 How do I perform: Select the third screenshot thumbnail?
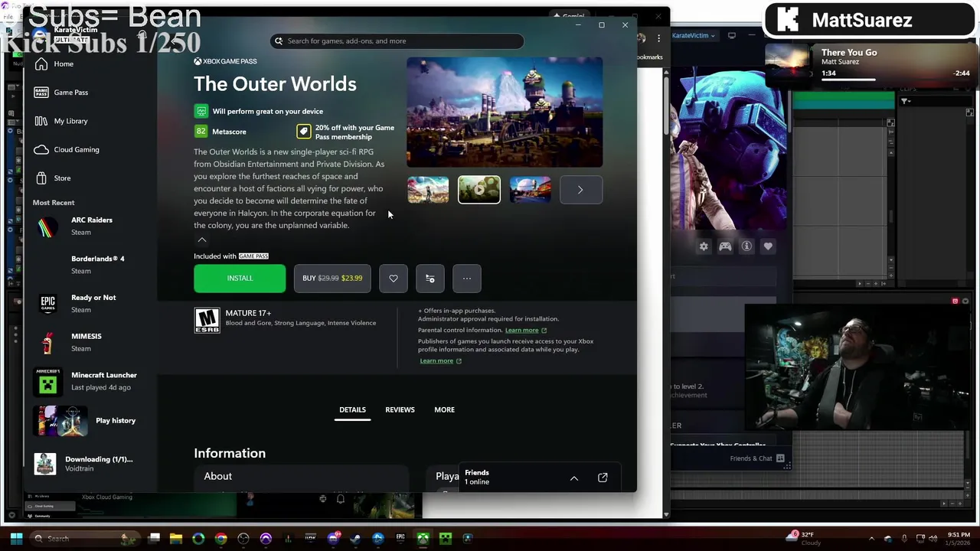(x=530, y=190)
